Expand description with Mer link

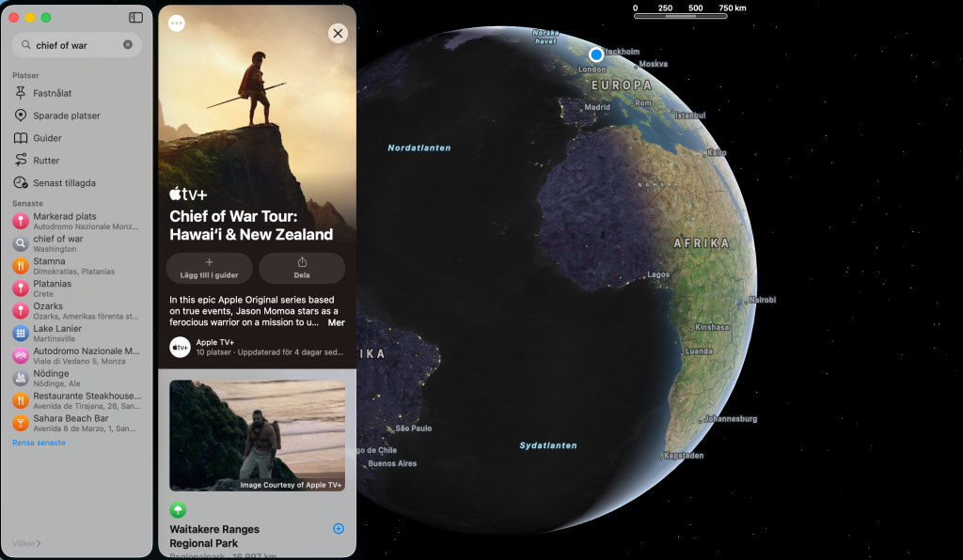(336, 322)
